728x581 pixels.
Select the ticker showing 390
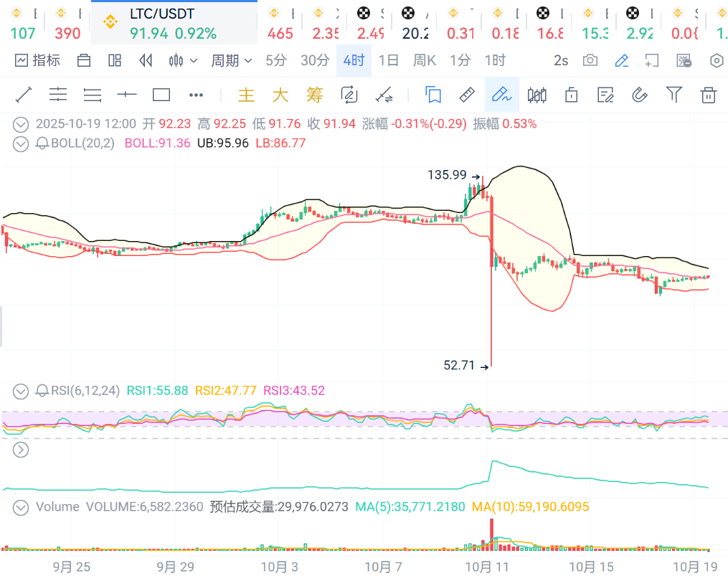(x=67, y=23)
